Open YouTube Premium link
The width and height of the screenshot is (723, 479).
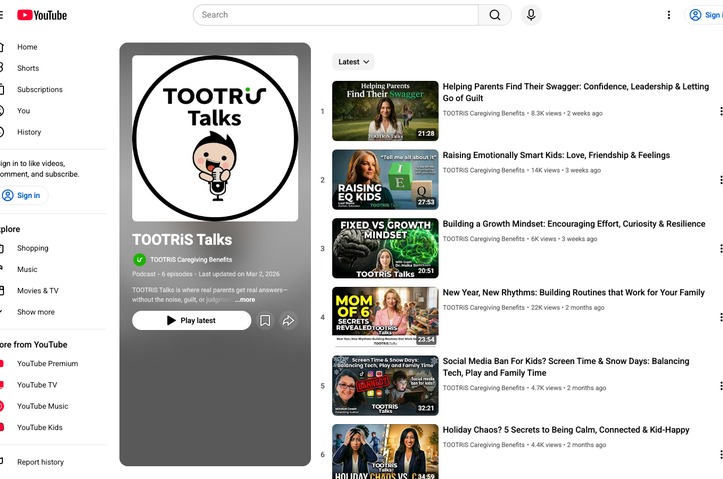[x=47, y=364]
